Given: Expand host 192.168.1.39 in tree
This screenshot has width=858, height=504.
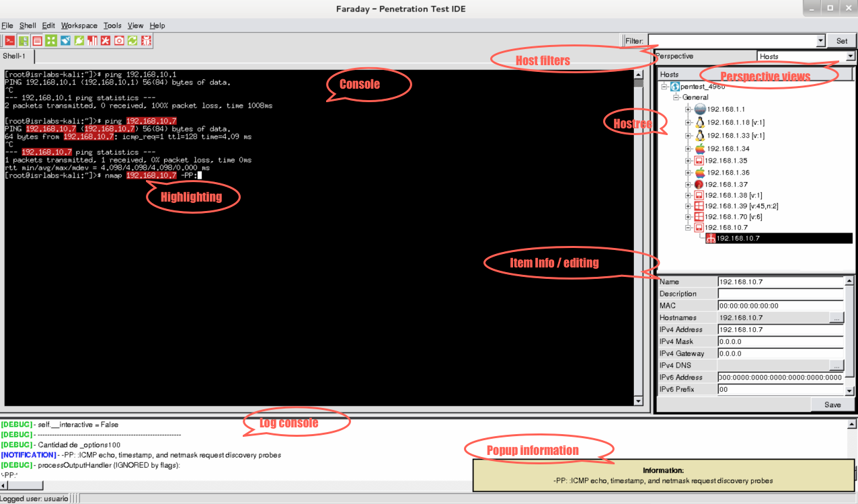Looking at the screenshot, I should [689, 206].
